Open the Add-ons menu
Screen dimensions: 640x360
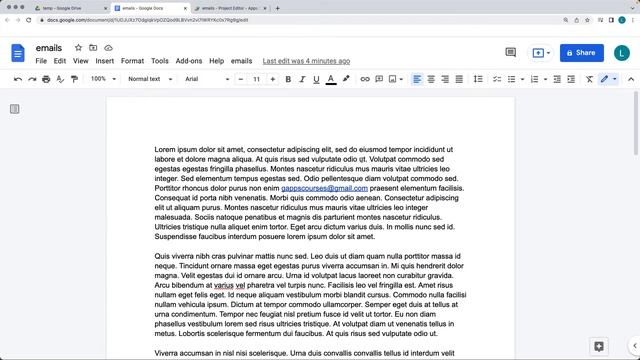[189, 61]
